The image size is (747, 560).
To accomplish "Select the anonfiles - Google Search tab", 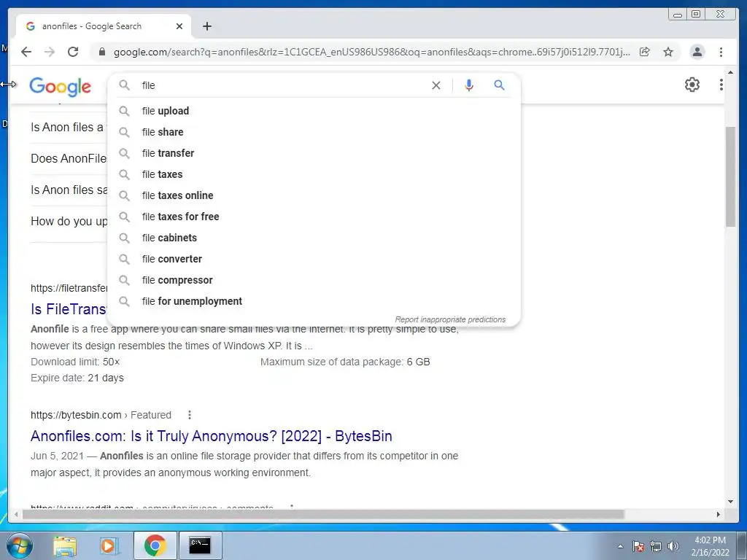I will click(104, 26).
